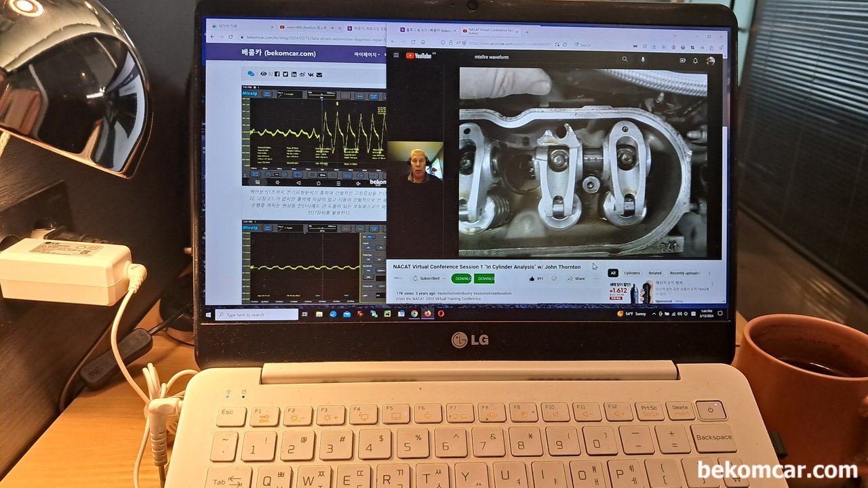This screenshot has width=868, height=488.
Task: Open YouTube notifications bell
Action: pos(695,60)
